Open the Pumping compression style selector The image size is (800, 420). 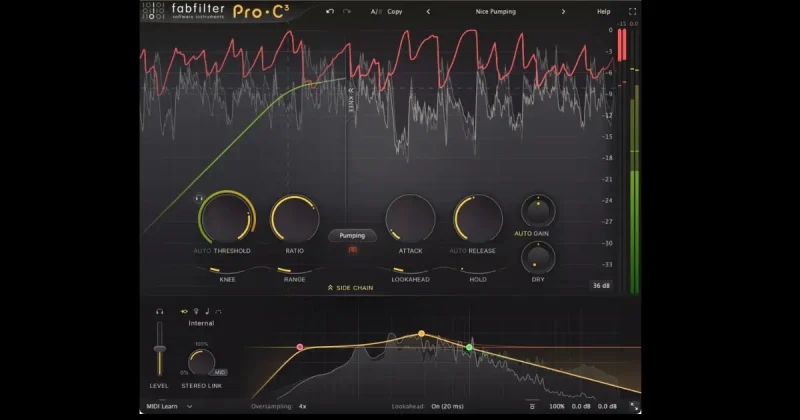click(353, 235)
